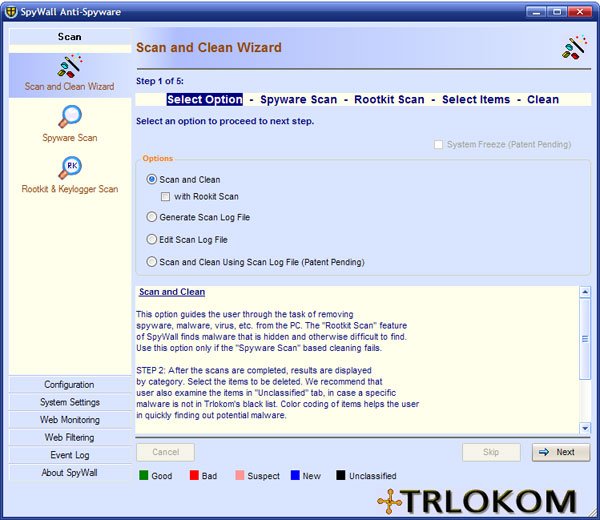Open the Event Log section

pos(70,455)
